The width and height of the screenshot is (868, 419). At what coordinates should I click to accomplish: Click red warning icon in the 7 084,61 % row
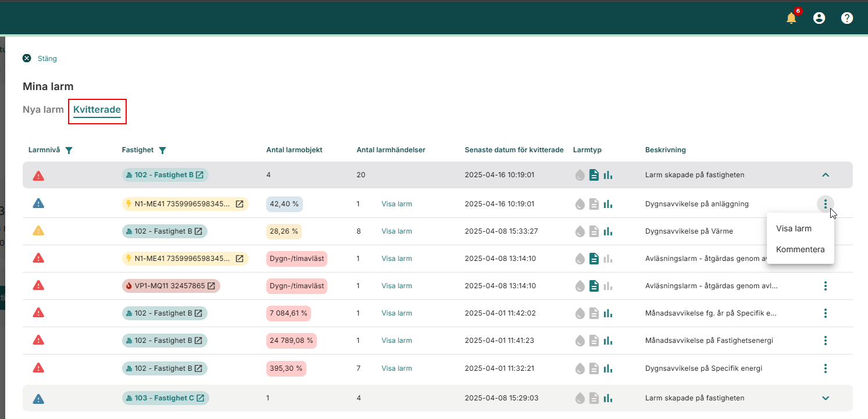(x=38, y=313)
